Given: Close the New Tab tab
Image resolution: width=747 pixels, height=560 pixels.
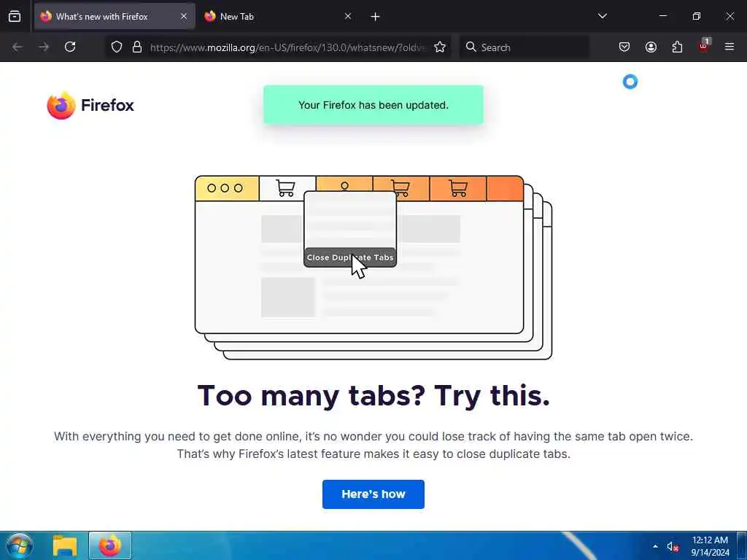Looking at the screenshot, I should [x=348, y=16].
